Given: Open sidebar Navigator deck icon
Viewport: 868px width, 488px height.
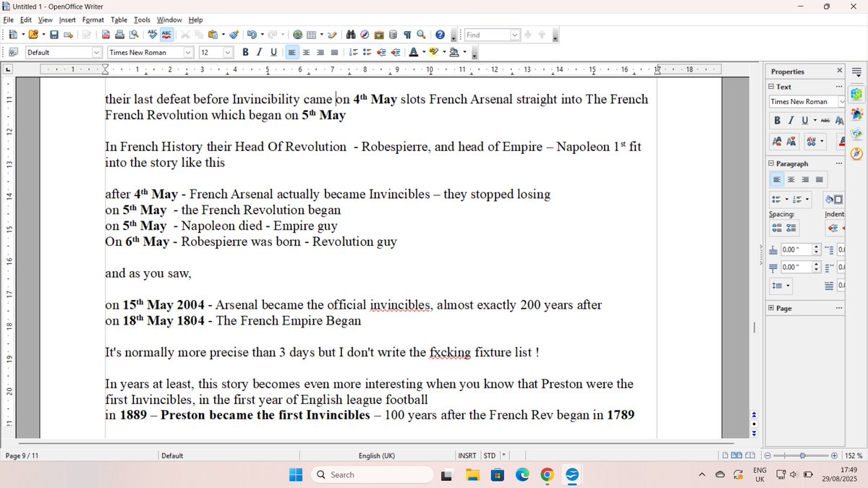Looking at the screenshot, I should [x=856, y=153].
